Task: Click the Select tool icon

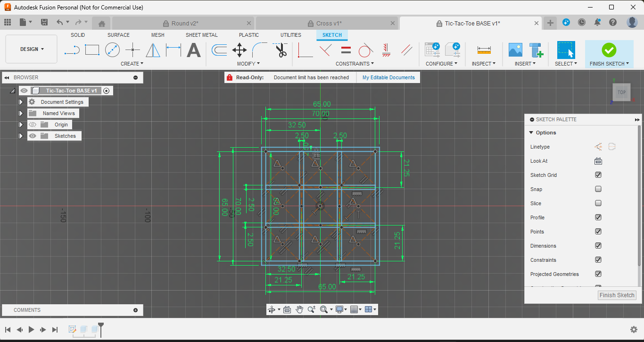Action: [x=566, y=50]
